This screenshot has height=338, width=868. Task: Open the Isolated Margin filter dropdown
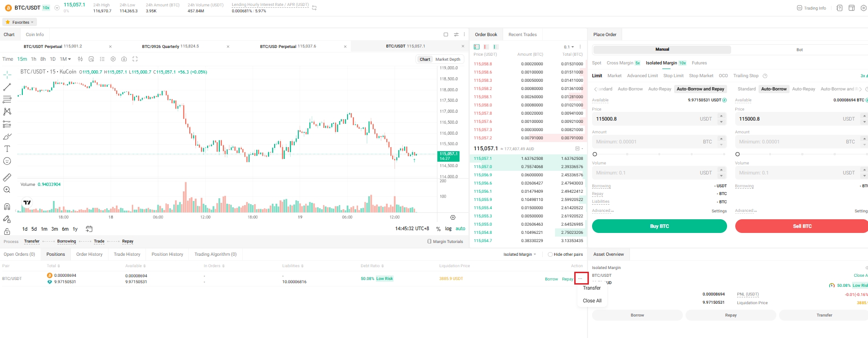(x=520, y=254)
